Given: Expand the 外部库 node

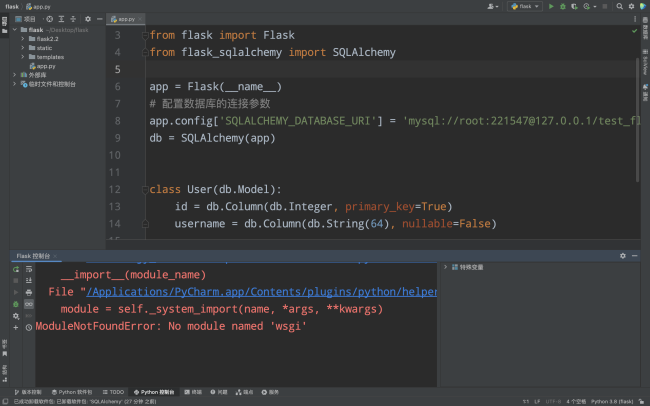Looking at the screenshot, I should coord(15,75).
